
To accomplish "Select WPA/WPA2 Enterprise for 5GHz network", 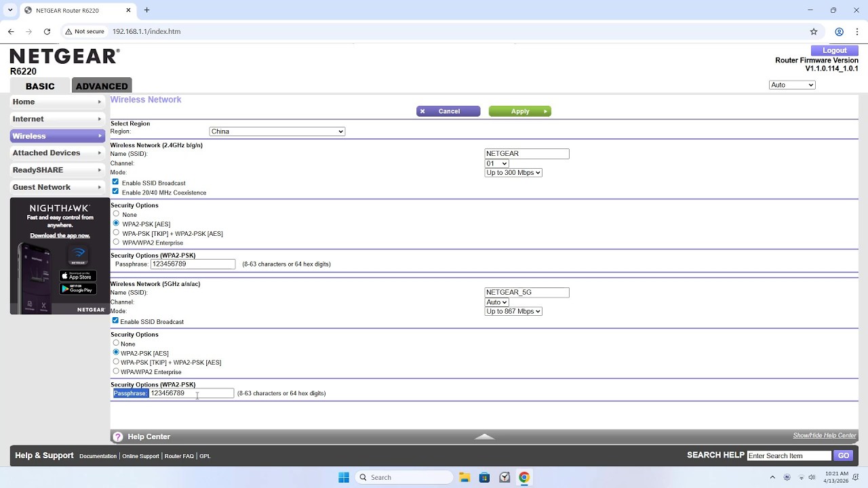I will [x=116, y=371].
